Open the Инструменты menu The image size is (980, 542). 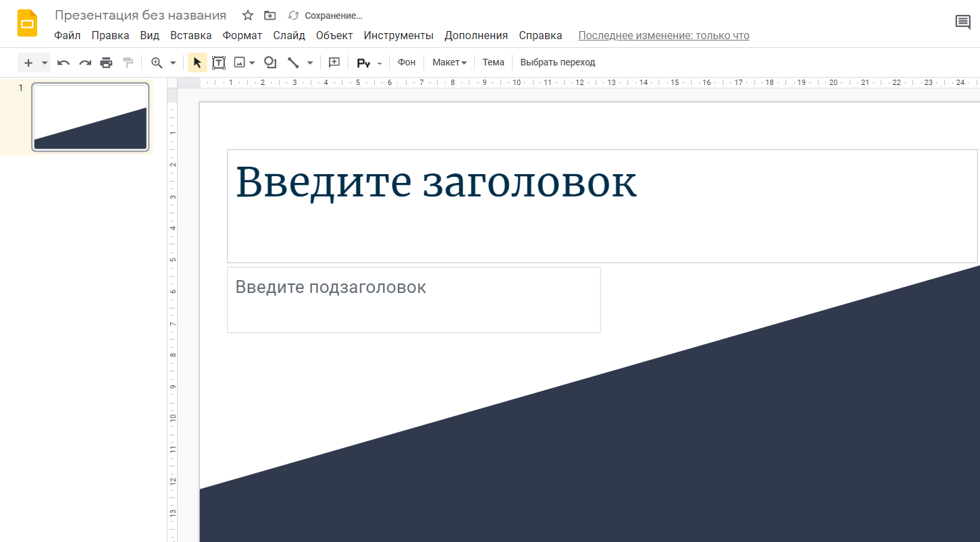pos(398,36)
